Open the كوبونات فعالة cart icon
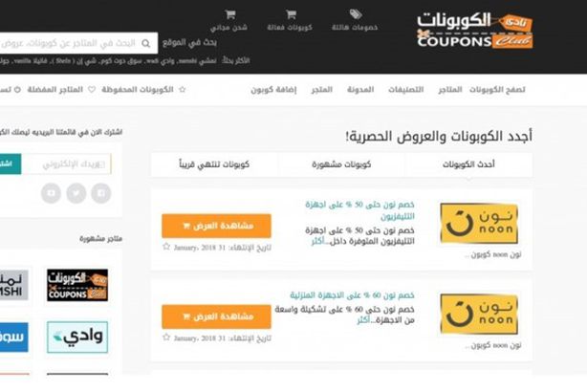 [291, 14]
